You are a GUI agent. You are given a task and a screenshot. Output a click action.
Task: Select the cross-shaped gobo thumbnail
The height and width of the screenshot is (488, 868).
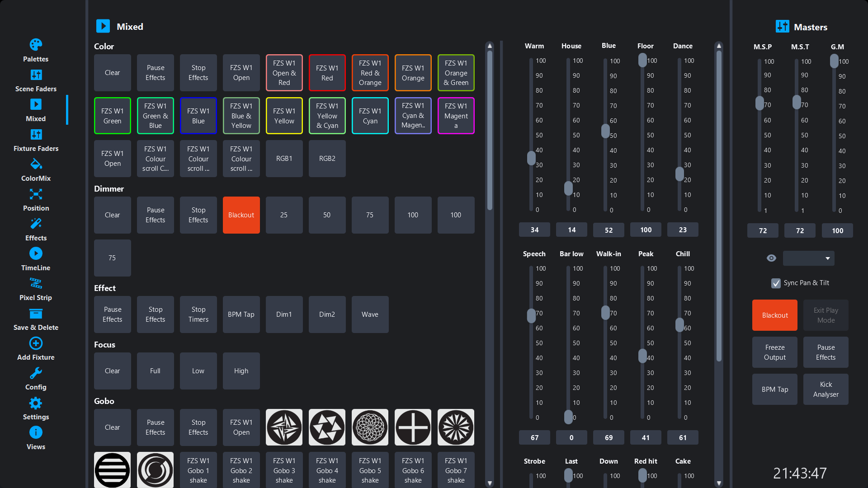tap(413, 427)
